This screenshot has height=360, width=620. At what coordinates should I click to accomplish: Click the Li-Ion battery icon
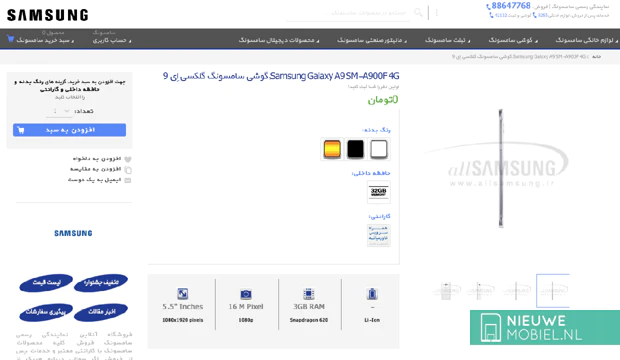click(x=372, y=294)
